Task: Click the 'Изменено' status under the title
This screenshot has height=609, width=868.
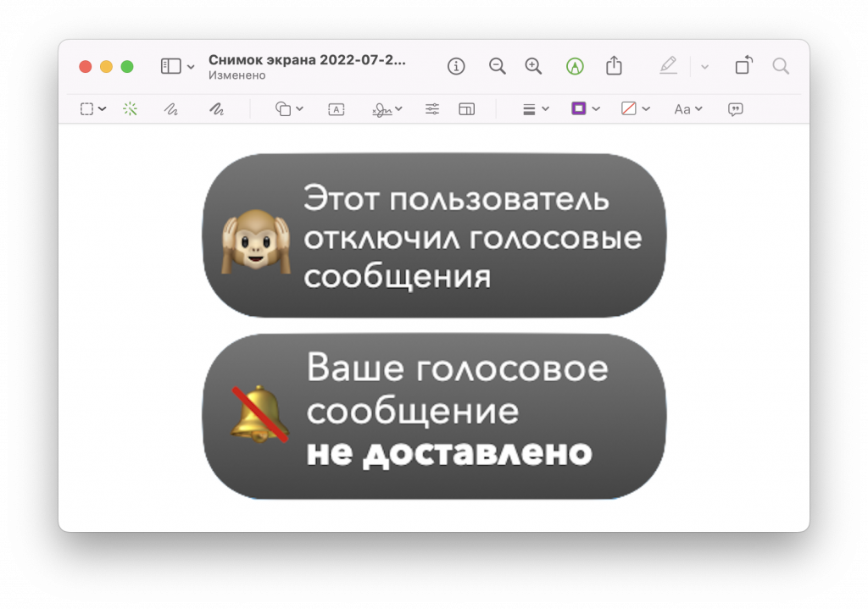Action: tap(237, 75)
